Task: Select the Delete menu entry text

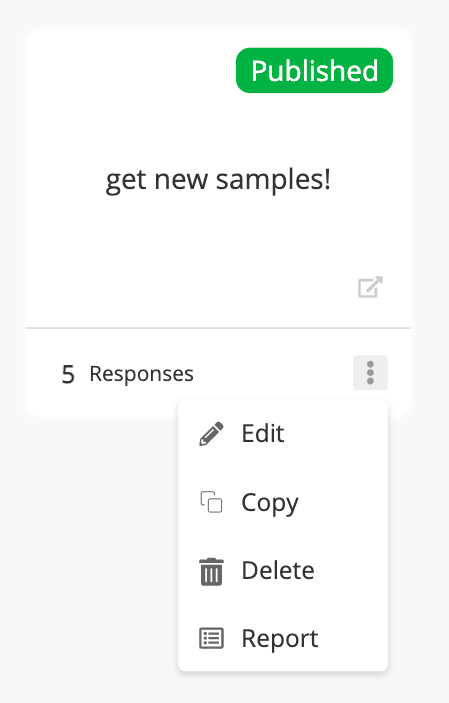Action: [x=278, y=571]
